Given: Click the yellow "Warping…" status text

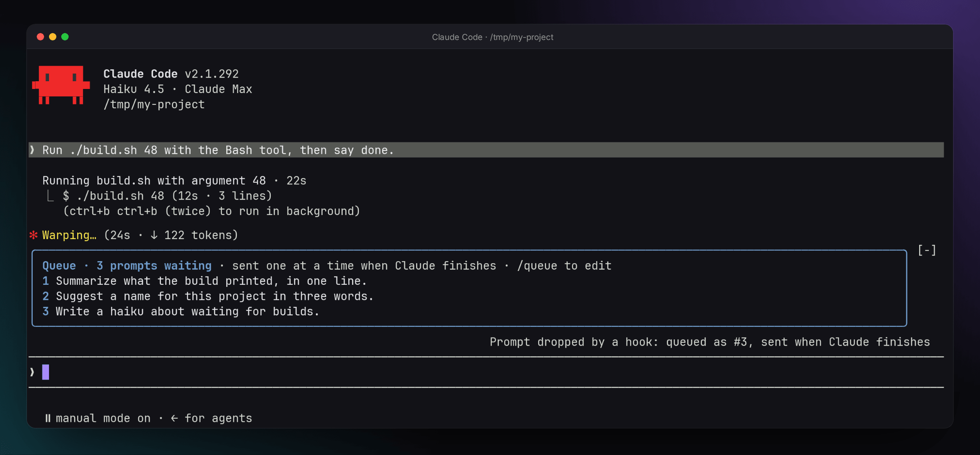Looking at the screenshot, I should click(69, 235).
